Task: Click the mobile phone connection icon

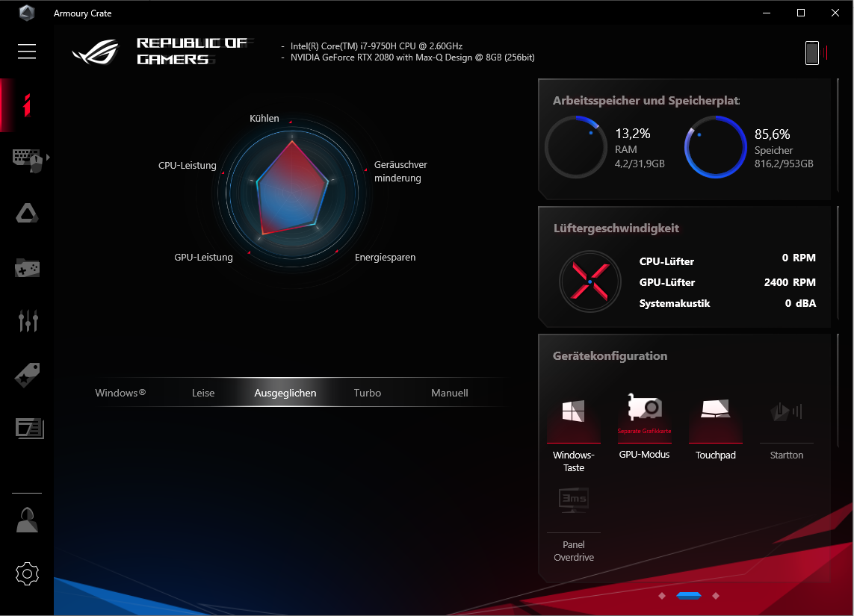Action: (812, 53)
